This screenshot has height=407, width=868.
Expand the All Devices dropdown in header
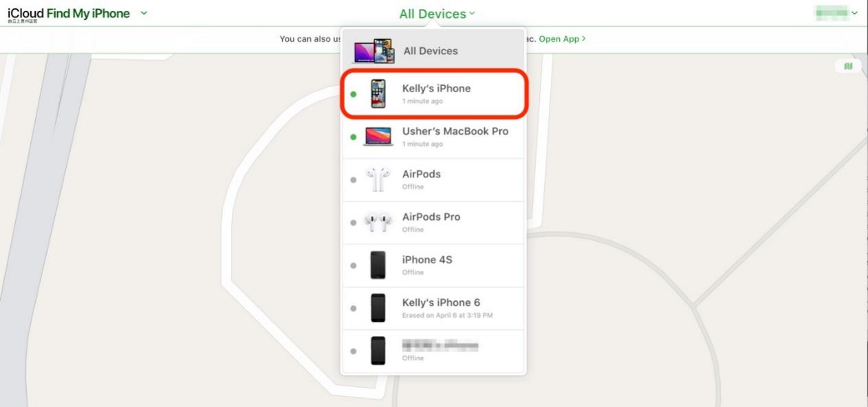pyautogui.click(x=437, y=14)
